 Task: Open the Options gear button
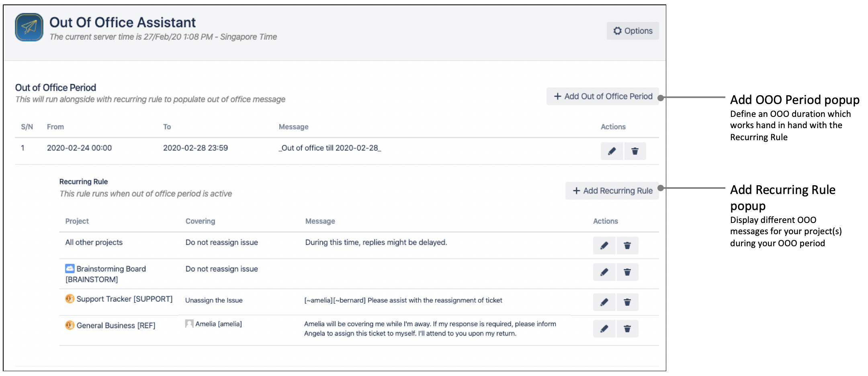tap(633, 31)
